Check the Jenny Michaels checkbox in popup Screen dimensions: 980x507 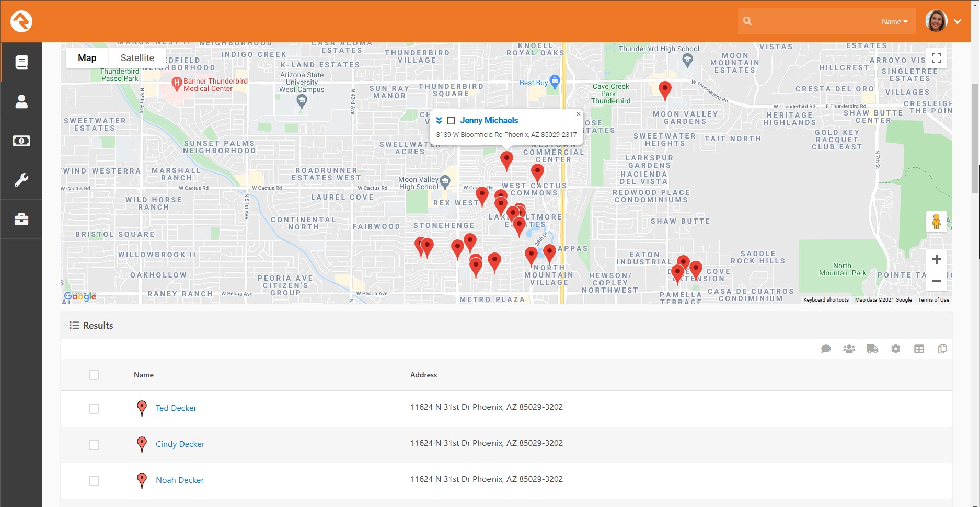451,121
